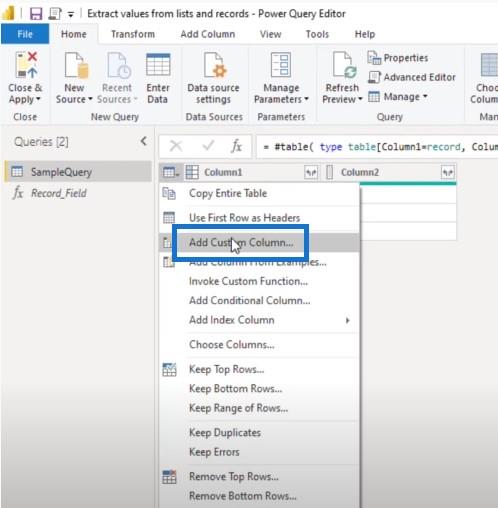The width and height of the screenshot is (498, 508).
Task: Open Data source settings
Action: [x=213, y=79]
